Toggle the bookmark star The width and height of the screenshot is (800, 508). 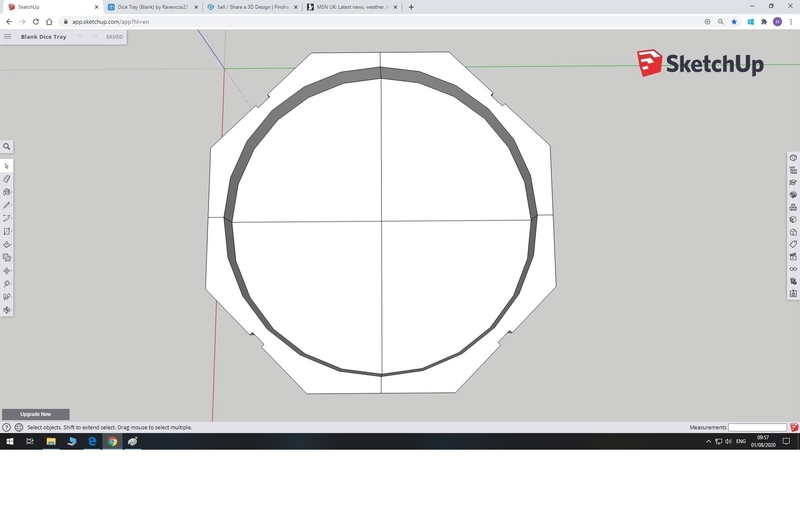pos(734,22)
